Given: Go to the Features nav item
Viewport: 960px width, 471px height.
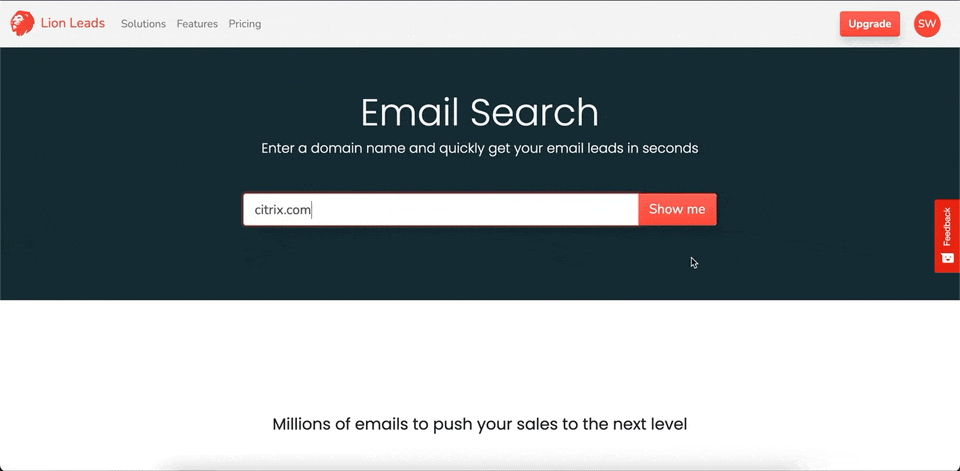Looking at the screenshot, I should pyautogui.click(x=197, y=24).
